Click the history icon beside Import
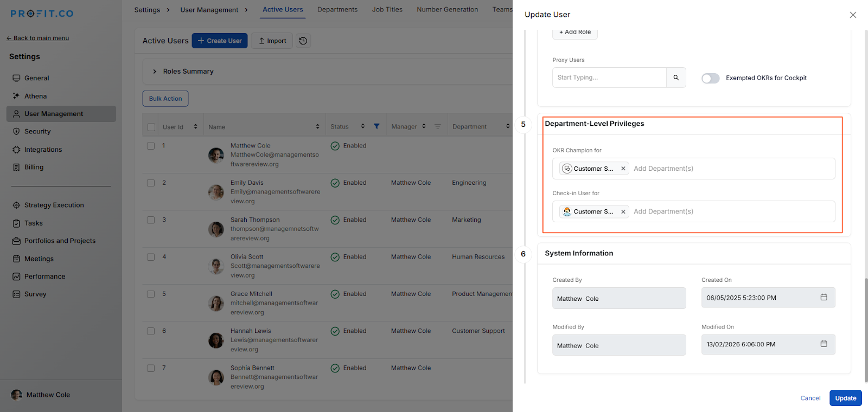This screenshot has height=412, width=868. (303, 41)
